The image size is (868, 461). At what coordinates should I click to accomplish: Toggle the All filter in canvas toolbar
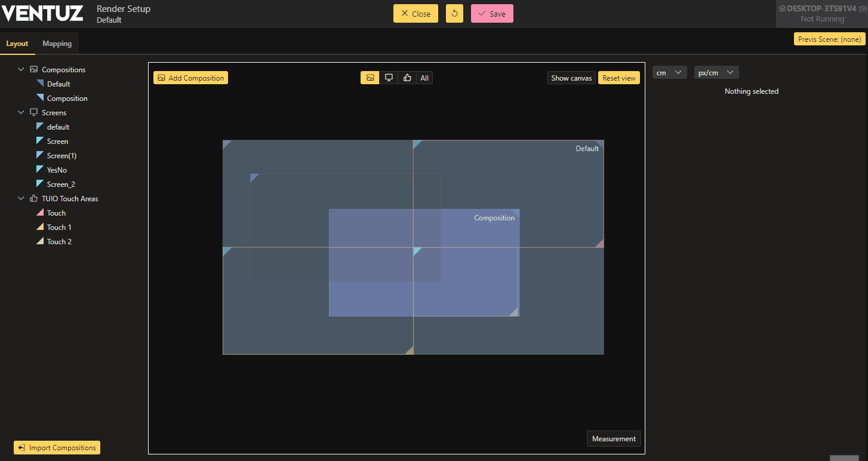424,78
